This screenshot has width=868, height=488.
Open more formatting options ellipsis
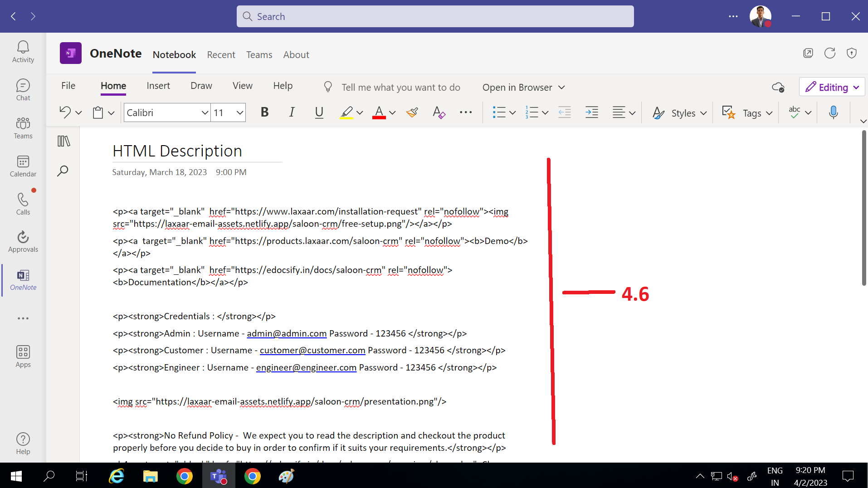(466, 112)
